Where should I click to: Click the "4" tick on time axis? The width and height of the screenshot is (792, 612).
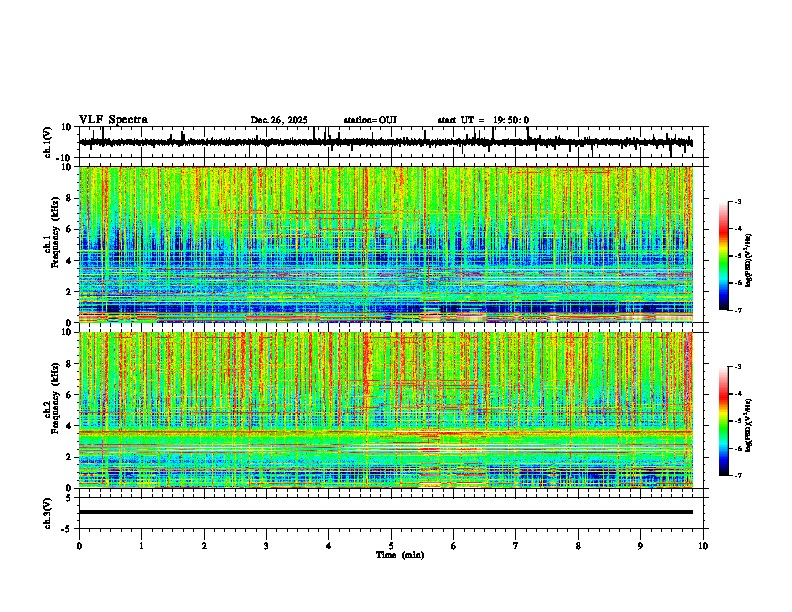(329, 546)
